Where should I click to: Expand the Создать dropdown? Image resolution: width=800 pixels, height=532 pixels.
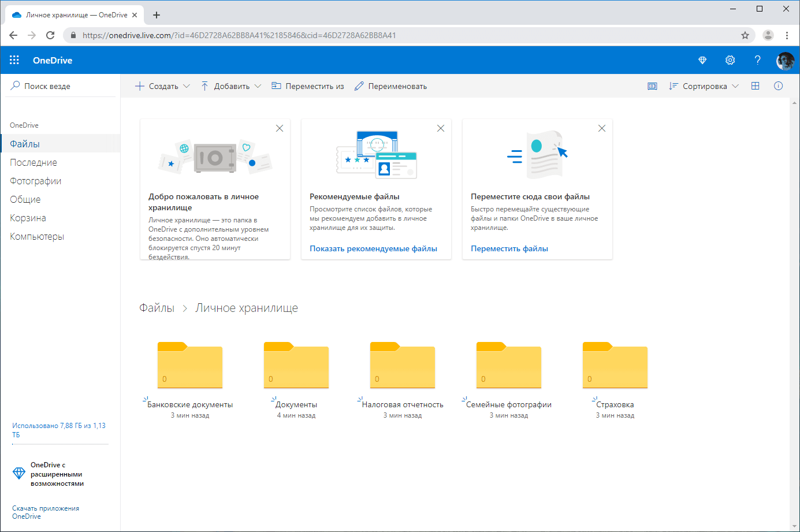coord(187,85)
